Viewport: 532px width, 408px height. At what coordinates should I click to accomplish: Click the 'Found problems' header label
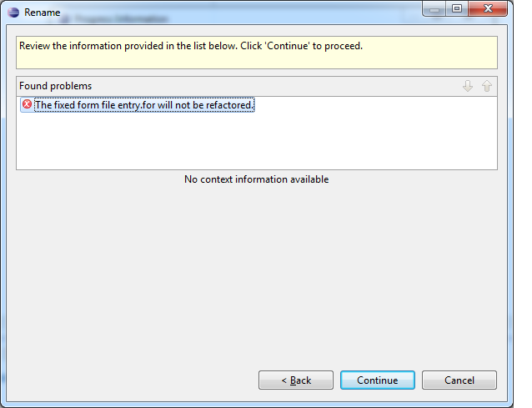55,86
